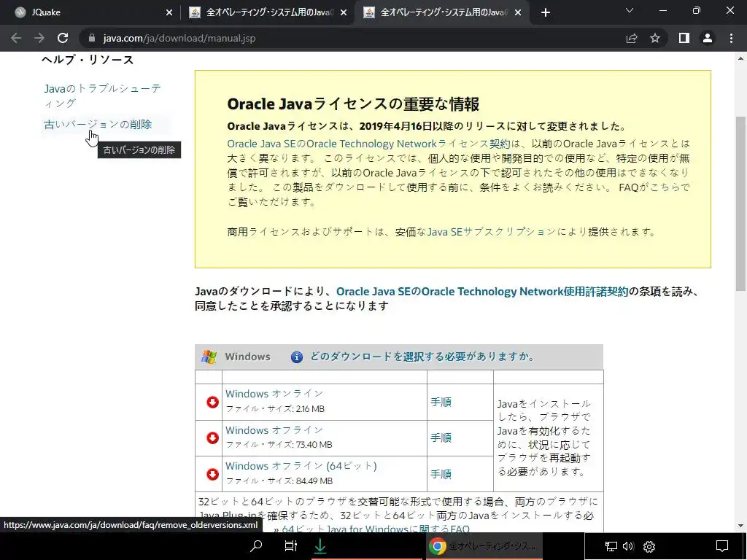Close the active third browser tab
The image size is (747, 560).
(x=519, y=12)
